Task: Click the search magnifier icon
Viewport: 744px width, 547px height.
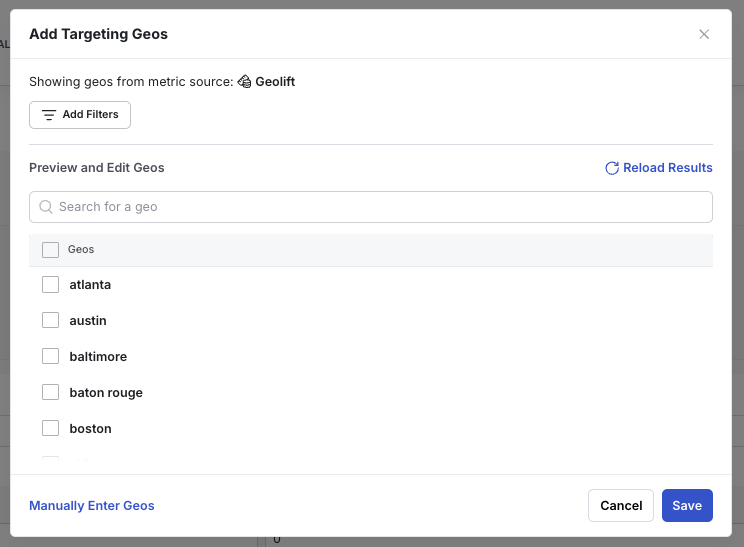Action: click(46, 207)
